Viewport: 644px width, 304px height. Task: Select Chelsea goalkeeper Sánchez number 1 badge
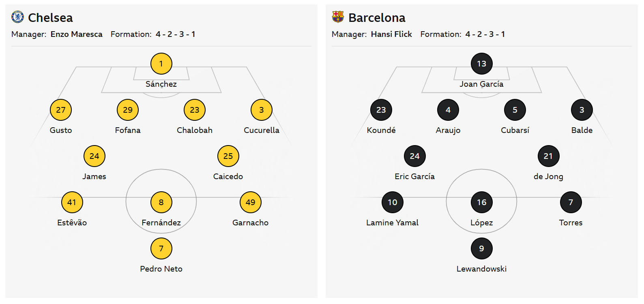point(161,64)
